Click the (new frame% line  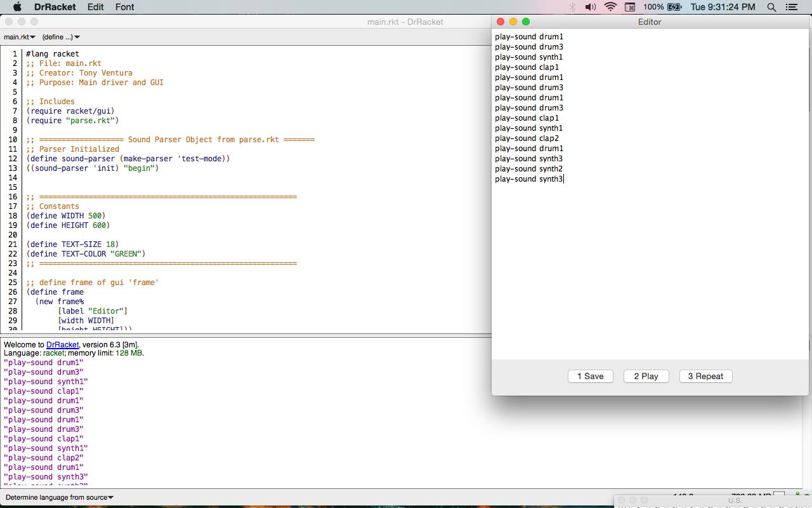pos(60,302)
